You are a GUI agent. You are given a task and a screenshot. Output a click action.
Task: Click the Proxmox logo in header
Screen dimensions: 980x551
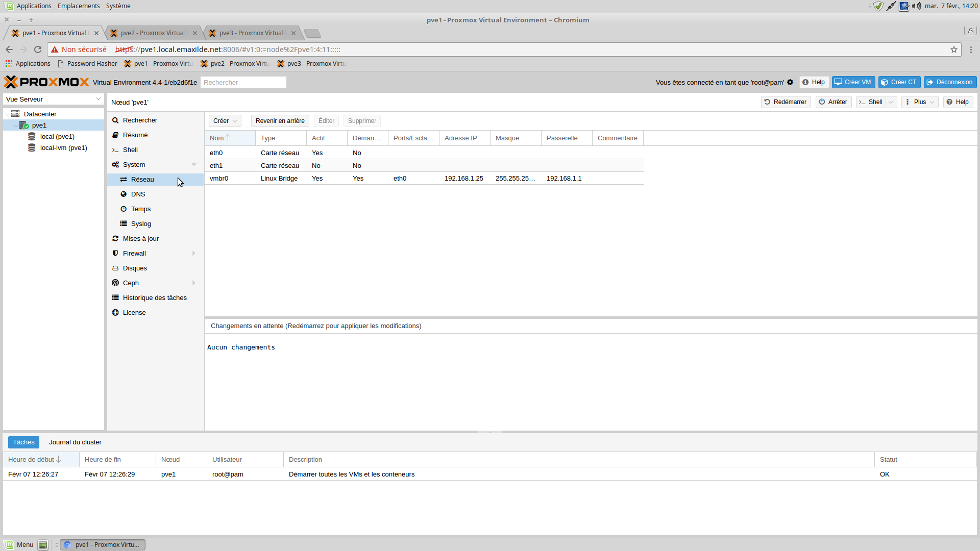coord(46,82)
